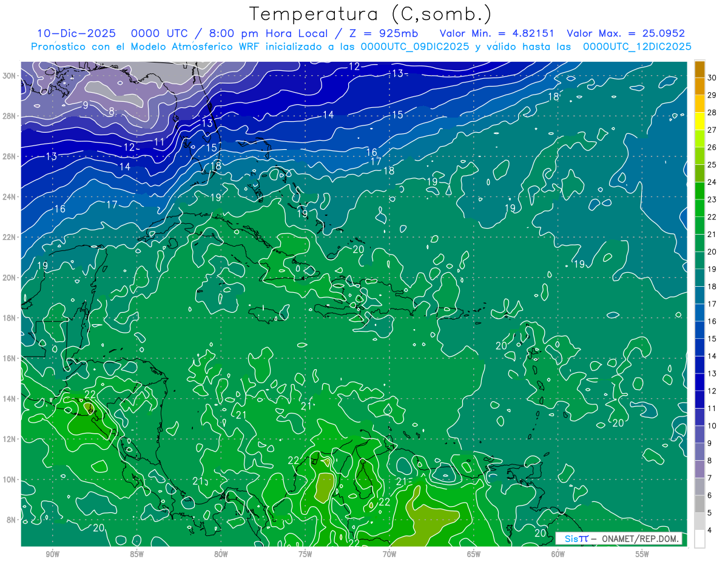Click the color legend value 5
The height and width of the screenshot is (562, 728).
pyautogui.click(x=710, y=513)
